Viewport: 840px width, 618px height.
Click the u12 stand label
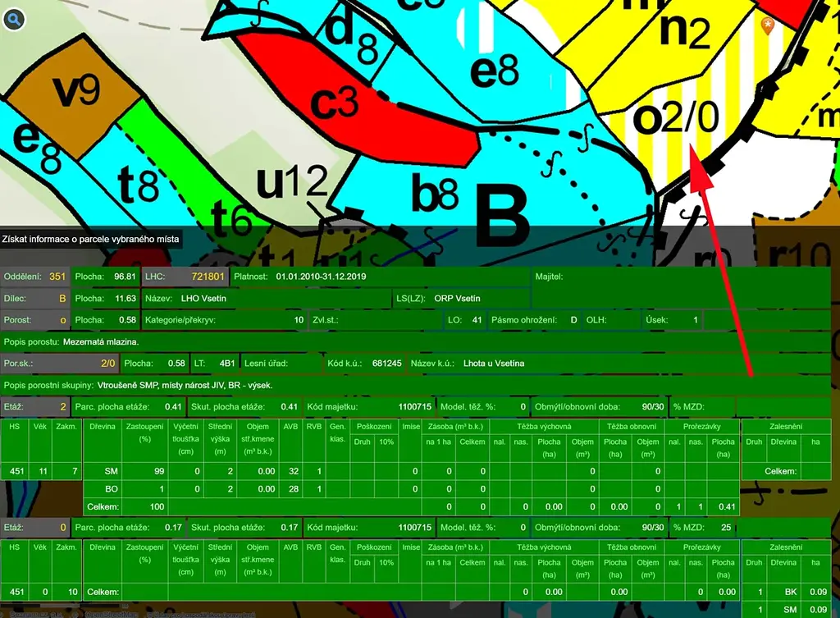291,182
